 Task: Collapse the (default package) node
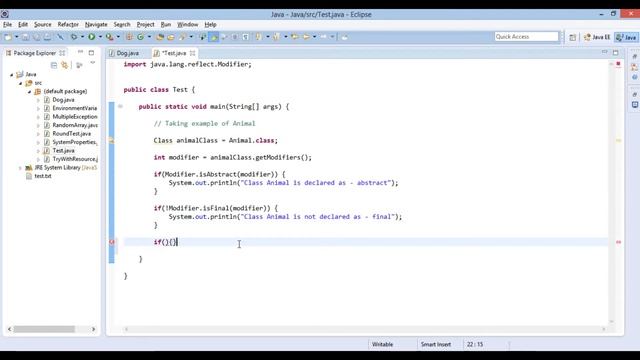(29, 92)
